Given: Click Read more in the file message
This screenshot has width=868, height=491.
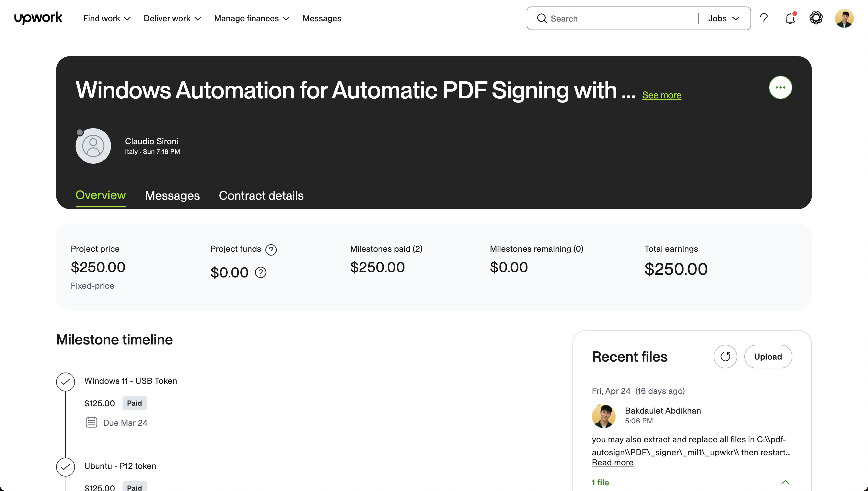Looking at the screenshot, I should [x=613, y=462].
